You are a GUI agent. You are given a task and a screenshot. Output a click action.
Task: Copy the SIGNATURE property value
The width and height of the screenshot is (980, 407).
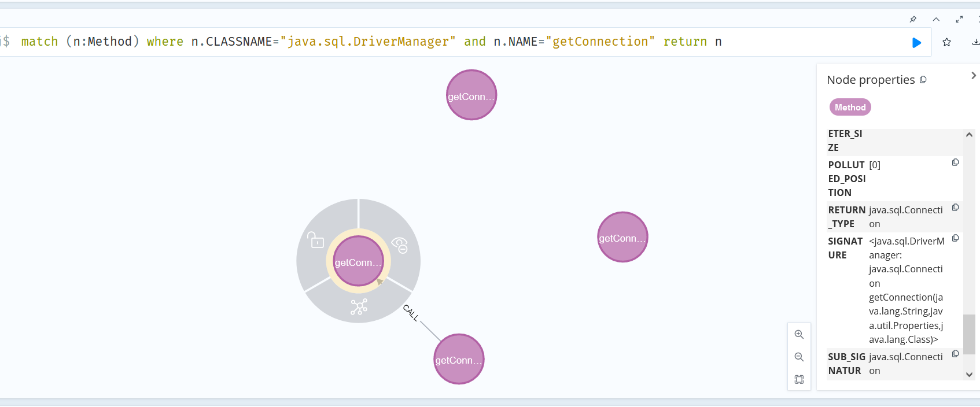coord(955,238)
